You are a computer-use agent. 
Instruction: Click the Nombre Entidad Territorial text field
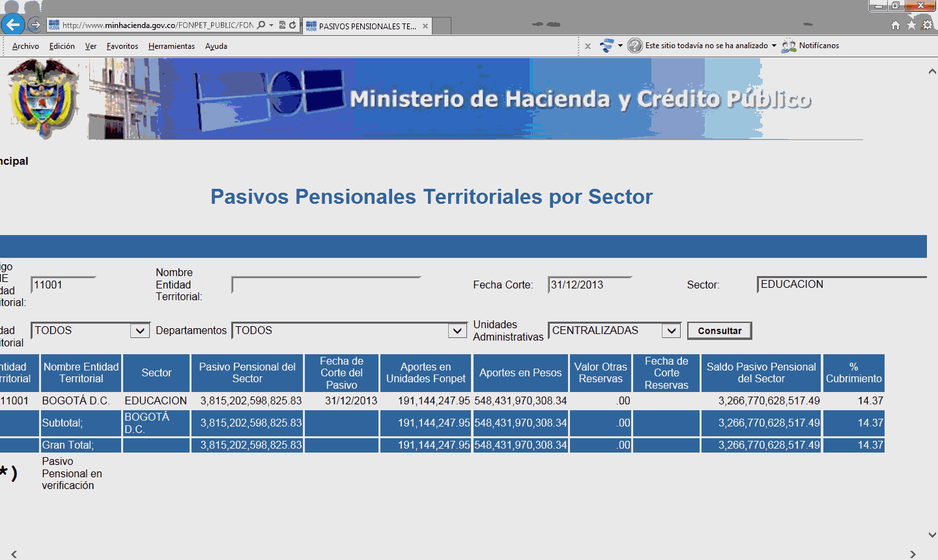tap(326, 285)
